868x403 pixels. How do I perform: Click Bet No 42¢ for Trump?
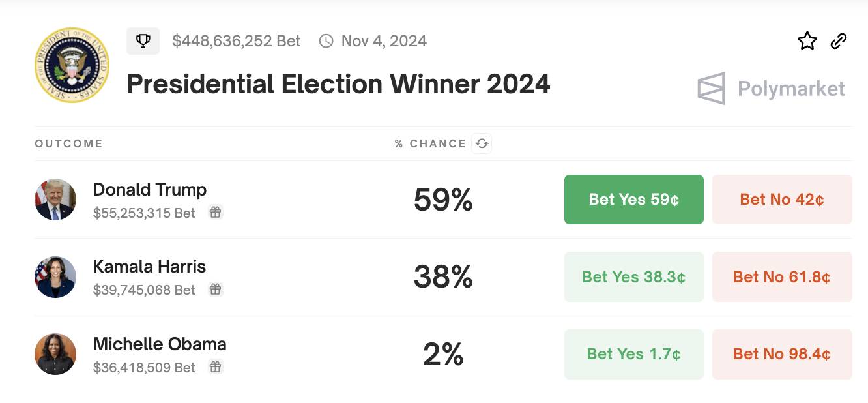[x=782, y=200]
